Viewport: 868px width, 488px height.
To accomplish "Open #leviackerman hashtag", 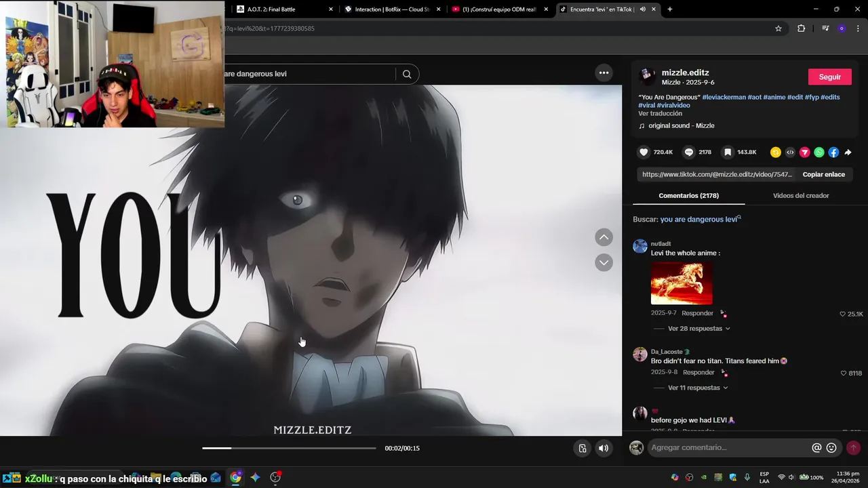I will coord(724,97).
